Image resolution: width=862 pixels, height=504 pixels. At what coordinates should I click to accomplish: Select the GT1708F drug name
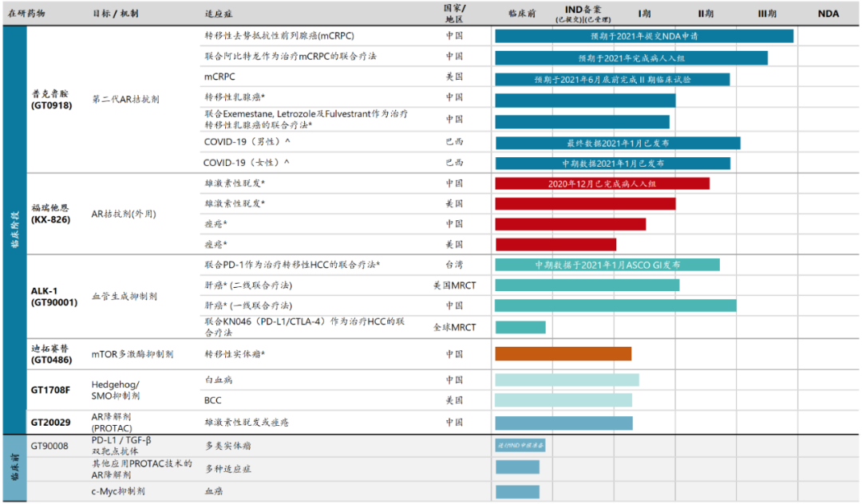(x=50, y=390)
